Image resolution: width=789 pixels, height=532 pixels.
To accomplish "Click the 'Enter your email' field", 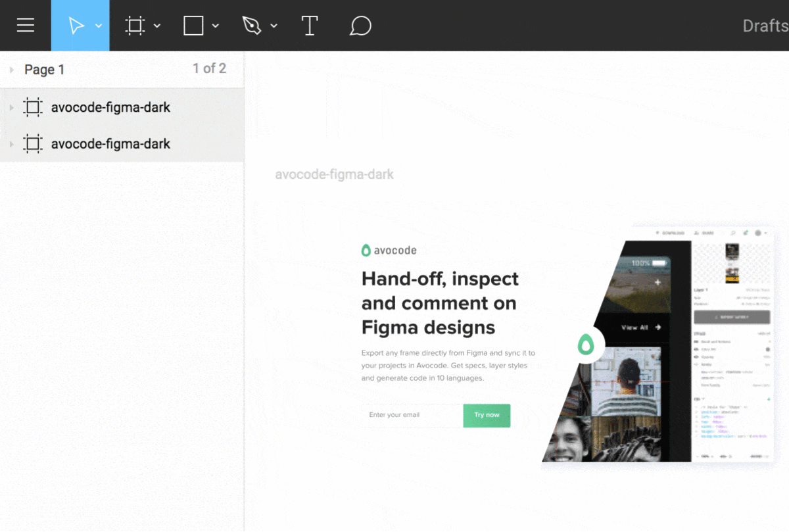I will [x=412, y=415].
